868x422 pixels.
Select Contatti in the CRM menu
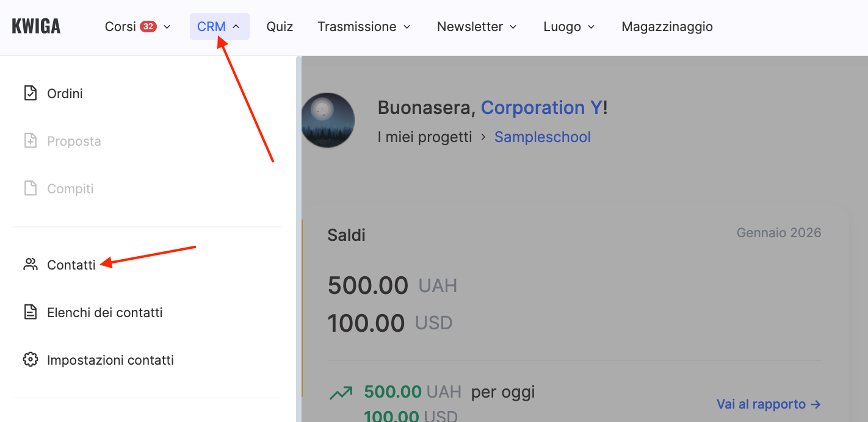(x=71, y=265)
